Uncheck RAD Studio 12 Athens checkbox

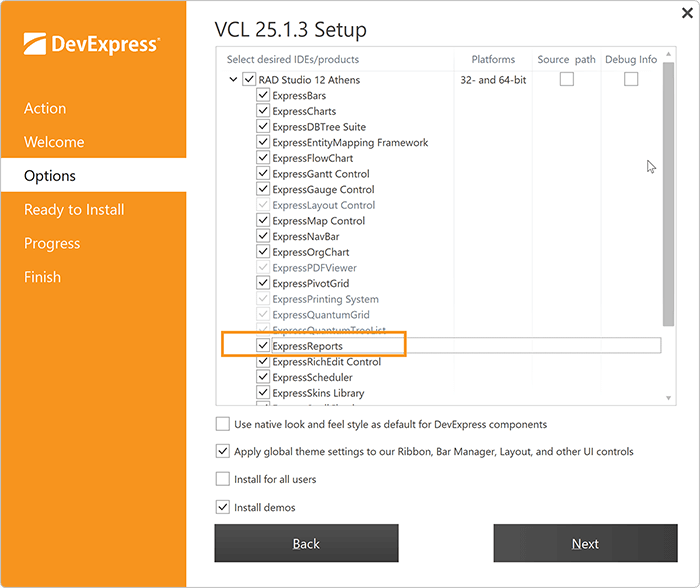click(249, 79)
